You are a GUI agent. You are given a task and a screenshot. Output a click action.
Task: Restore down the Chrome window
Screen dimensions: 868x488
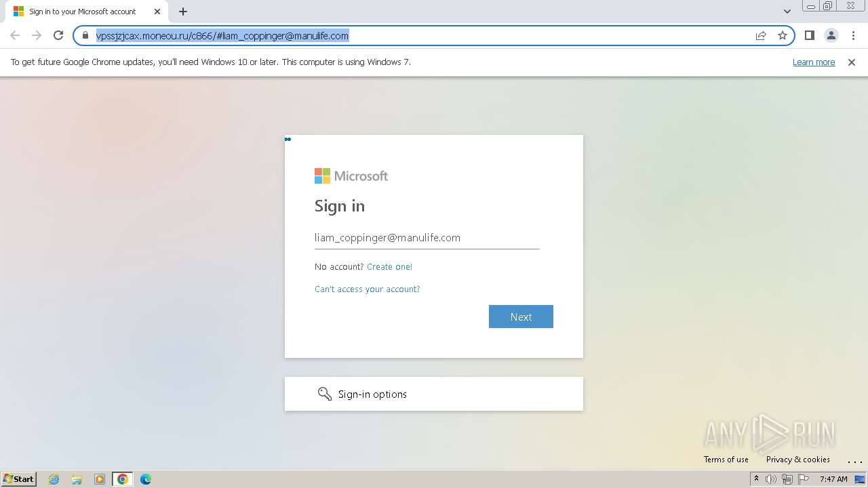pyautogui.click(x=828, y=6)
